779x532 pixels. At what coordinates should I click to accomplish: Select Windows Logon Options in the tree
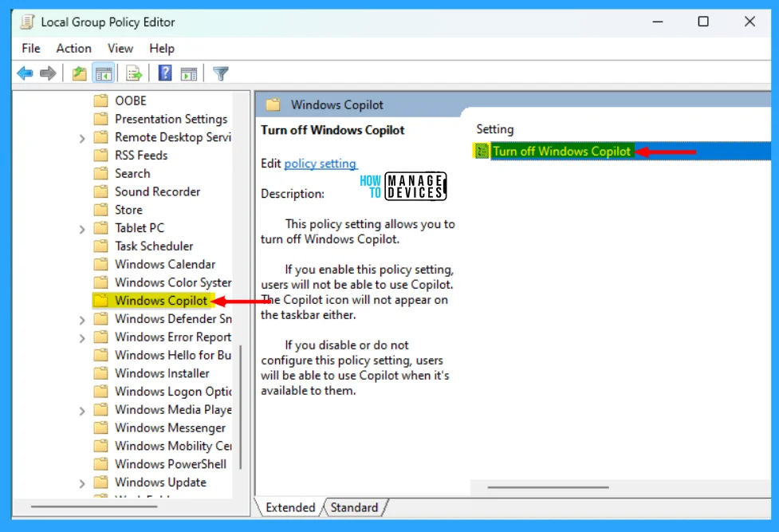tap(173, 392)
